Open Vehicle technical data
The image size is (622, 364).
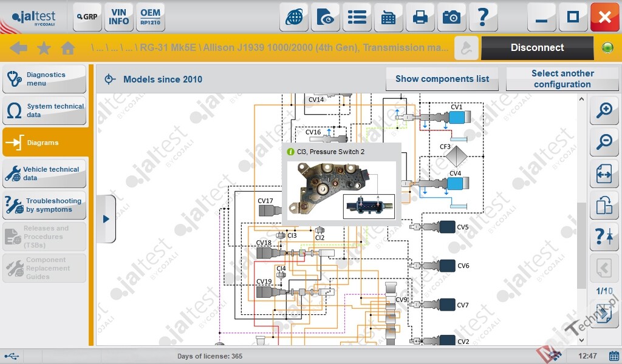44,174
